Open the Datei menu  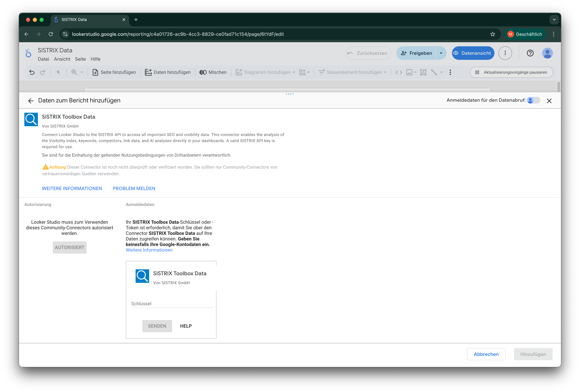[x=43, y=59]
